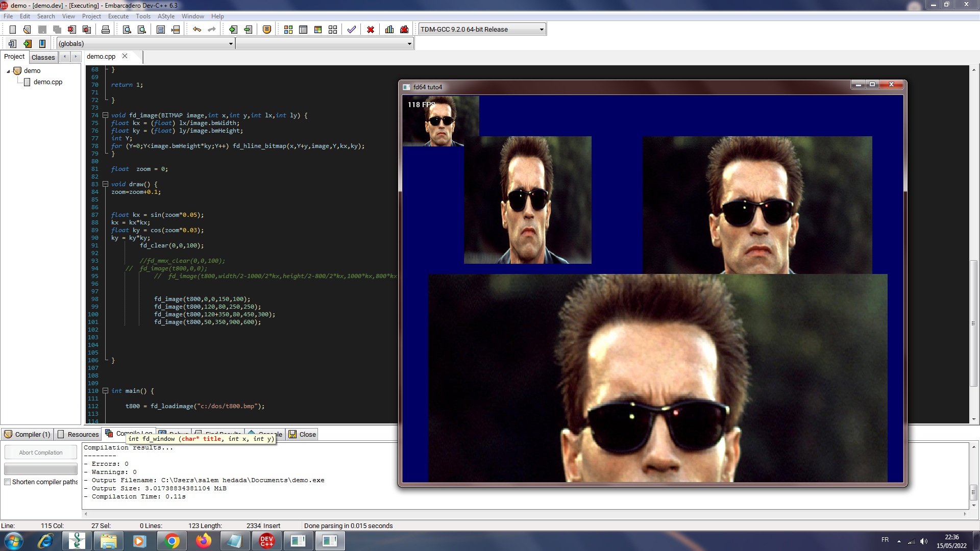Click the Close tab in bottom panel
Image resolution: width=980 pixels, height=551 pixels.
pos(303,435)
